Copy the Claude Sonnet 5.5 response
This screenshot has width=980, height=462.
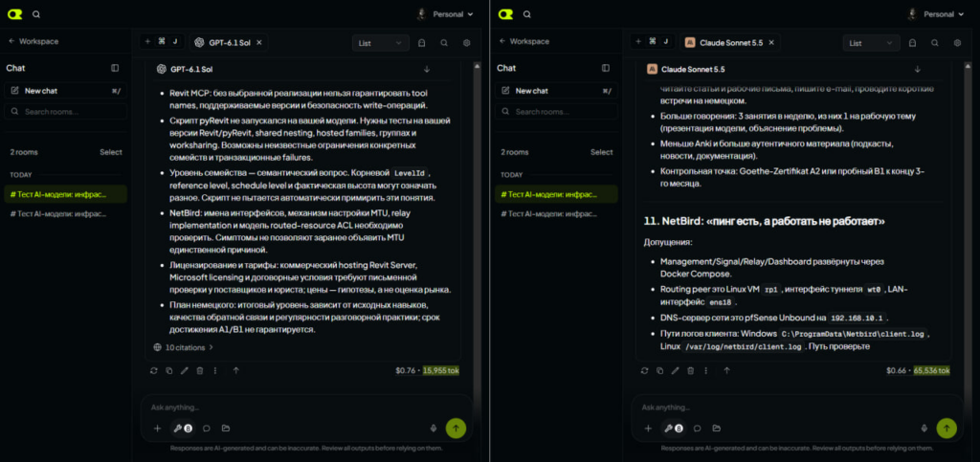click(x=659, y=371)
